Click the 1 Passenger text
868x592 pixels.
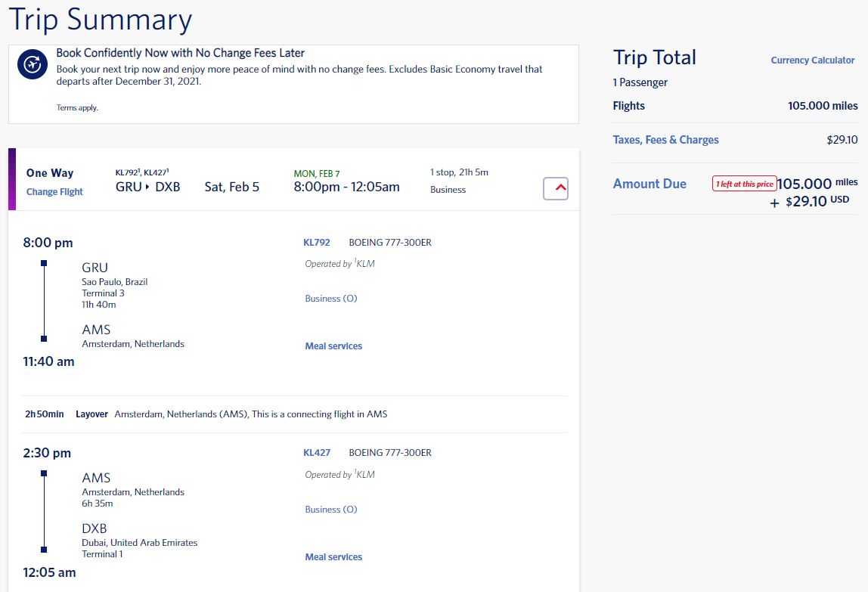640,82
